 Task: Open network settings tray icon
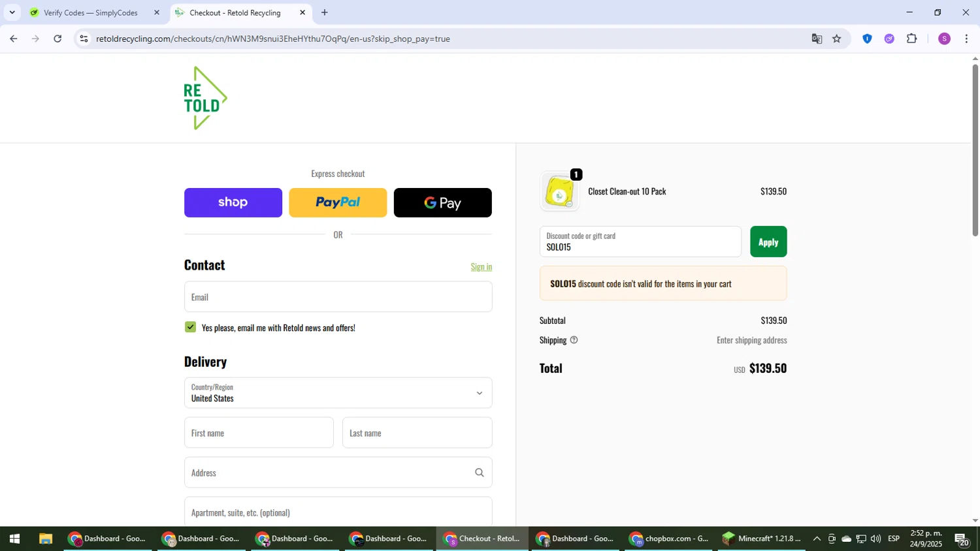[861, 539]
